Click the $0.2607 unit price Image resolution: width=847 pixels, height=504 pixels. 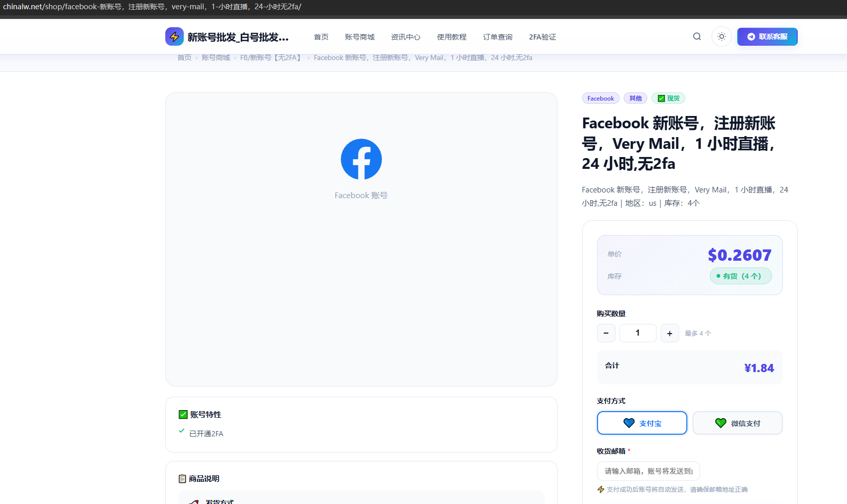coord(739,255)
